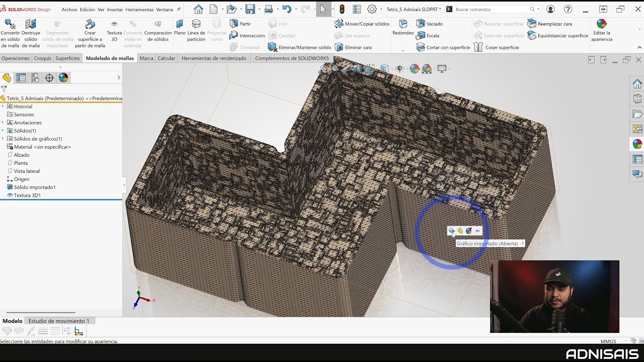
Task: Open the Options gear dropdown arrow
Action: click(x=380, y=9)
